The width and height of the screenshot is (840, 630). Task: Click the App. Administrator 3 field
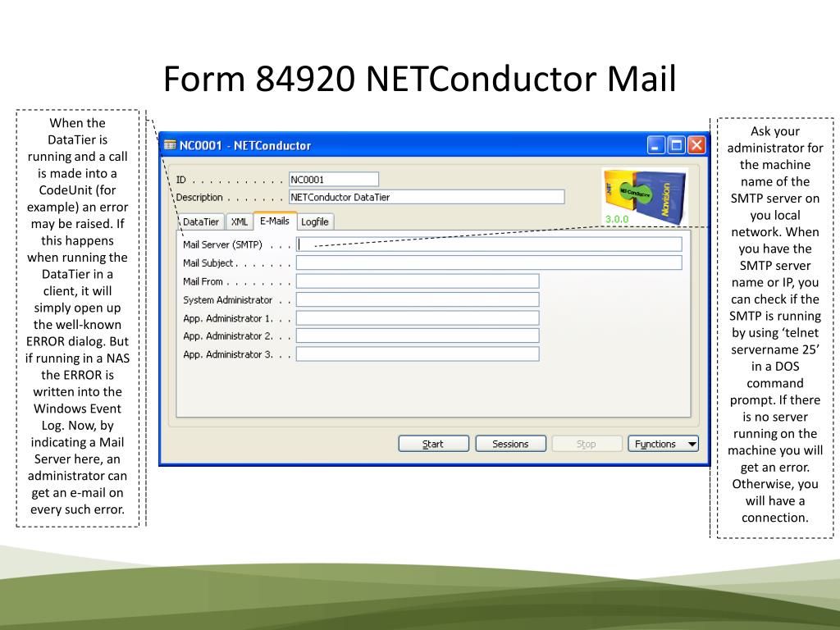point(418,354)
